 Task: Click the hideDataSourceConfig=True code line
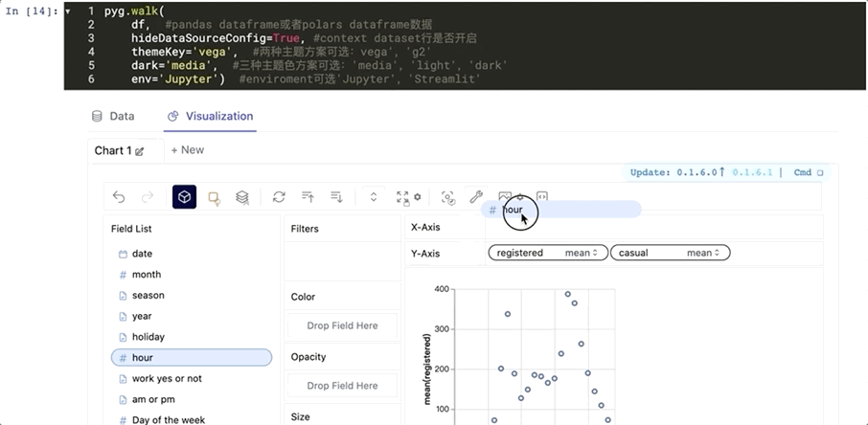pyautogui.click(x=304, y=38)
